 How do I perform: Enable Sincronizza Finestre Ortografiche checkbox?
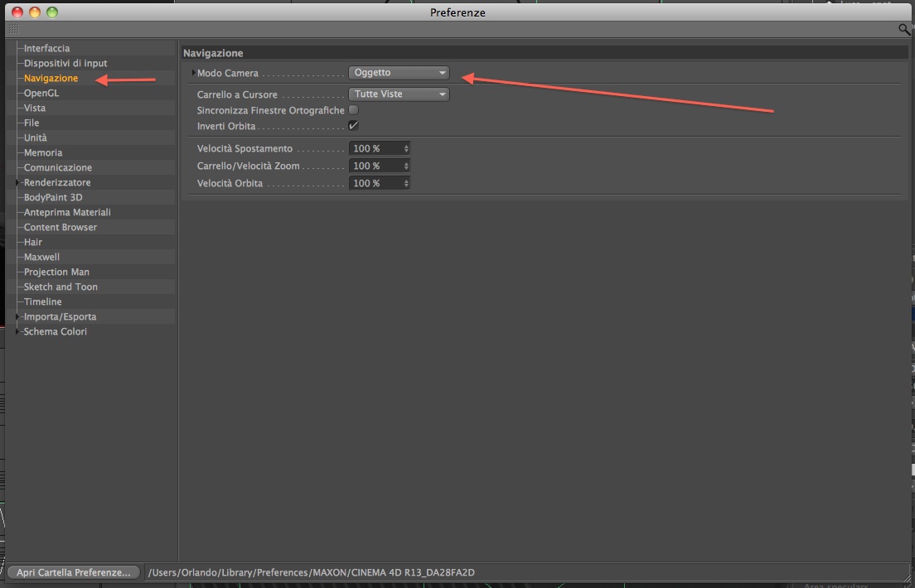(x=354, y=109)
